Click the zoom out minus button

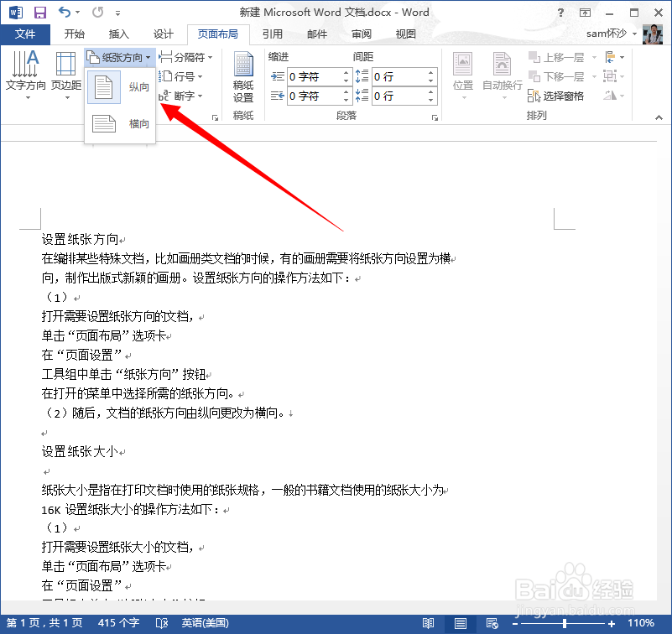515,624
